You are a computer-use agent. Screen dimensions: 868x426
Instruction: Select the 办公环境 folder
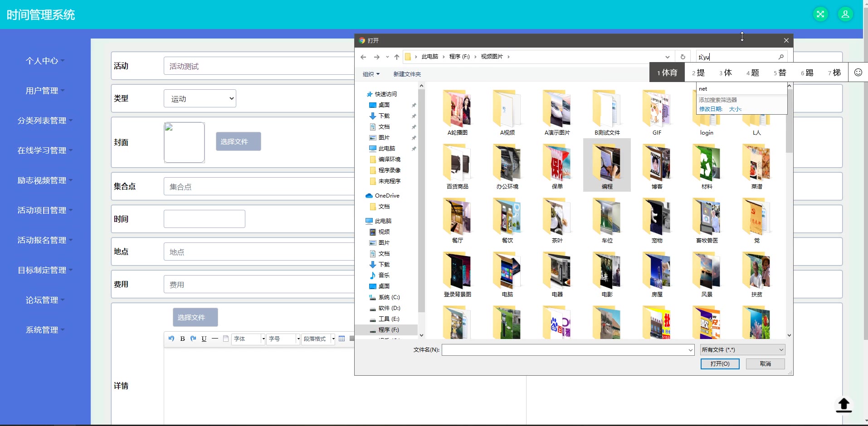(507, 166)
